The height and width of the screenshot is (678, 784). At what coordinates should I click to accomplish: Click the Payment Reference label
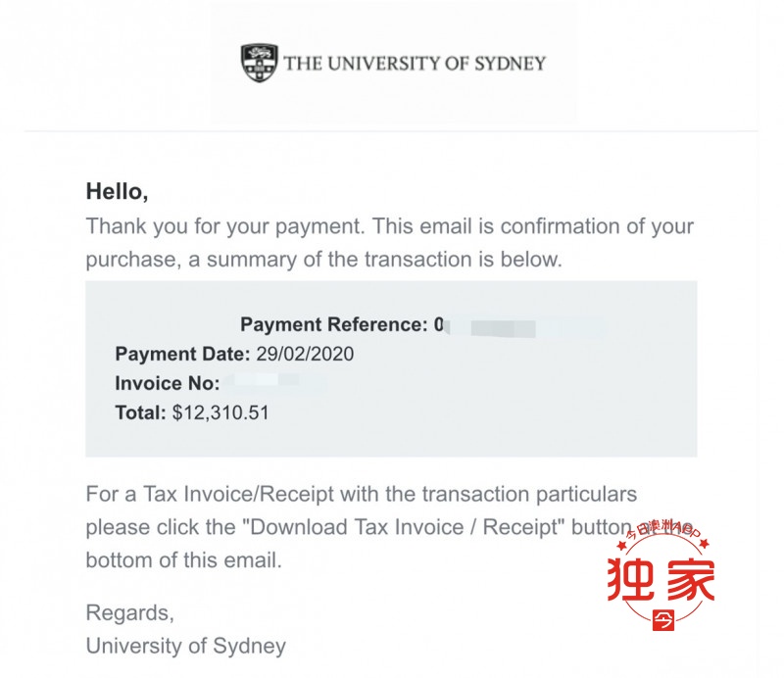coord(334,324)
